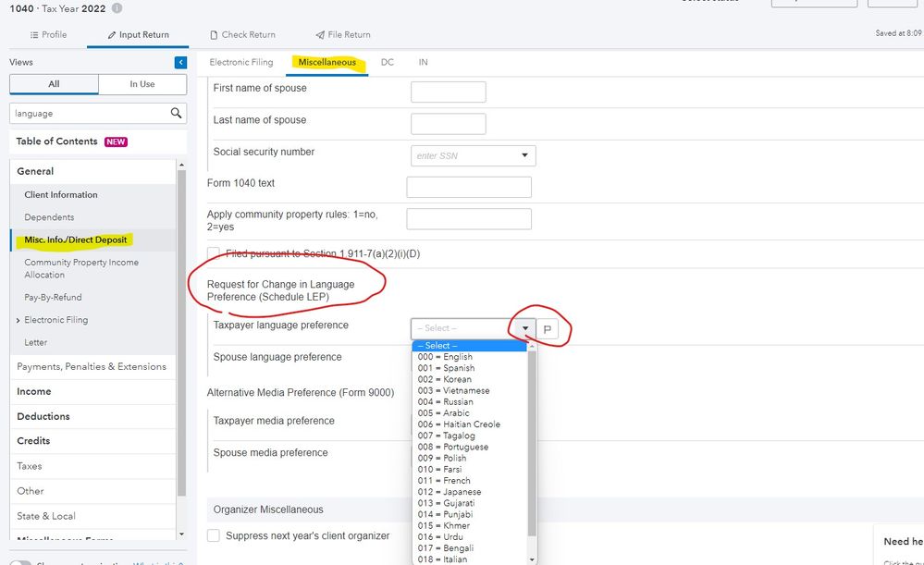The width and height of the screenshot is (924, 565).
Task: Check Filed pursuant to Section 1.911-7 box
Action: [x=214, y=253]
